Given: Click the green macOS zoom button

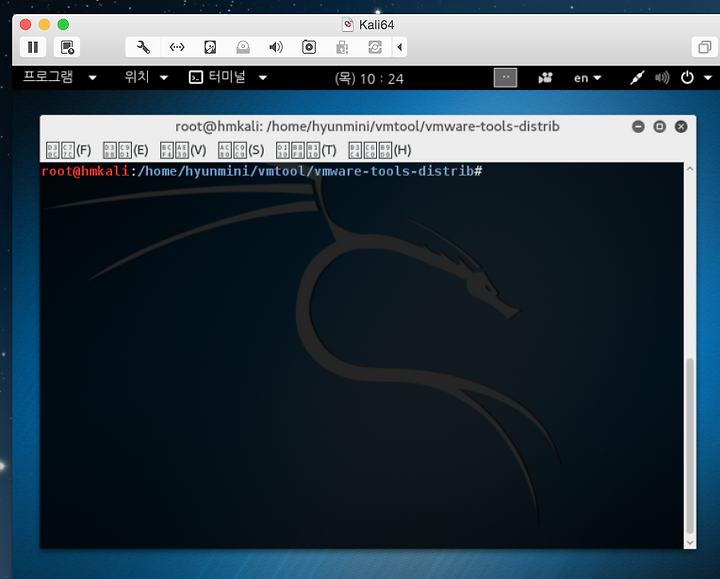Looking at the screenshot, I should (63, 24).
